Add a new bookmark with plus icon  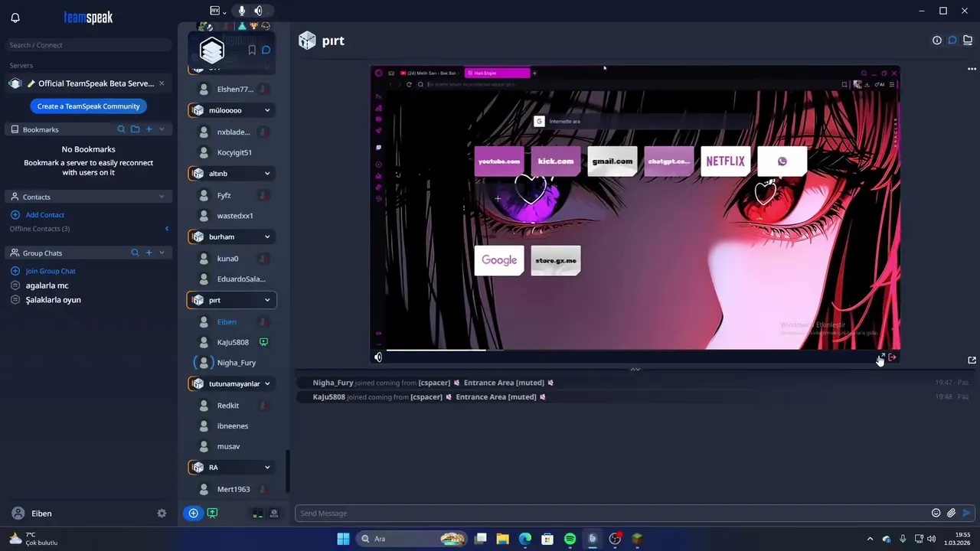click(149, 129)
